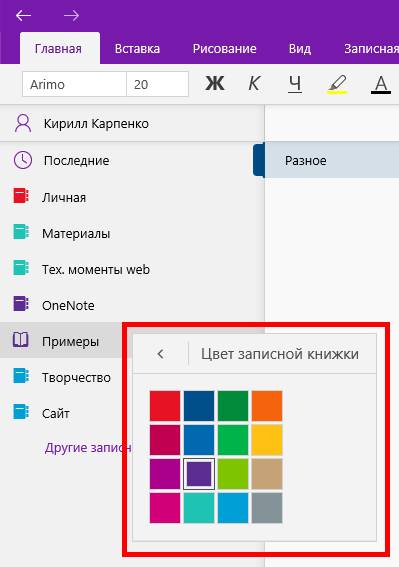399x567 pixels.
Task: Go back with the chevron beside Цвет записной книжки
Action: tap(161, 354)
